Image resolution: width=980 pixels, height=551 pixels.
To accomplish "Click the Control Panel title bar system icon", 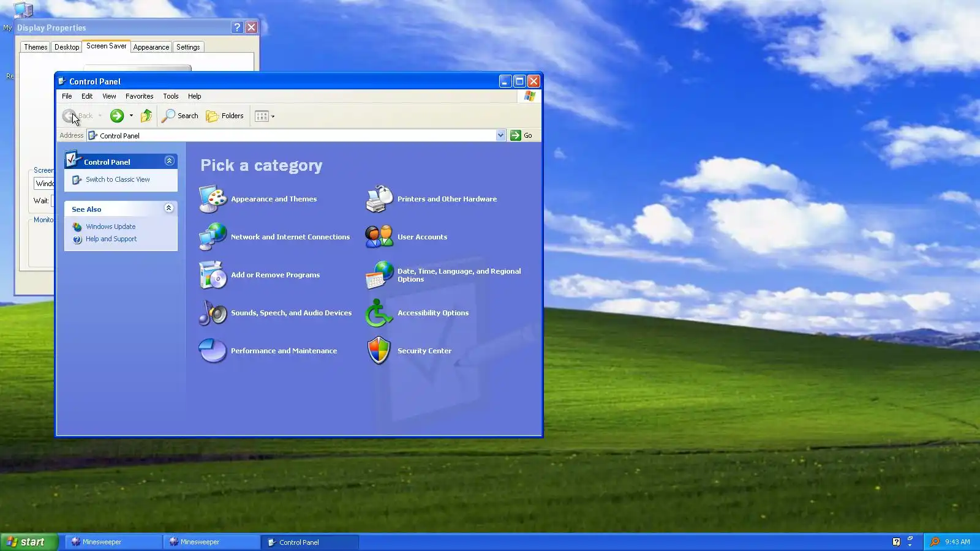I will pos(62,81).
